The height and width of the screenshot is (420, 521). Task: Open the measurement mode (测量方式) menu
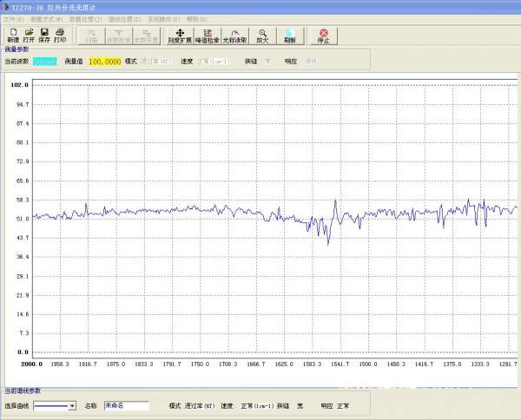[x=46, y=18]
